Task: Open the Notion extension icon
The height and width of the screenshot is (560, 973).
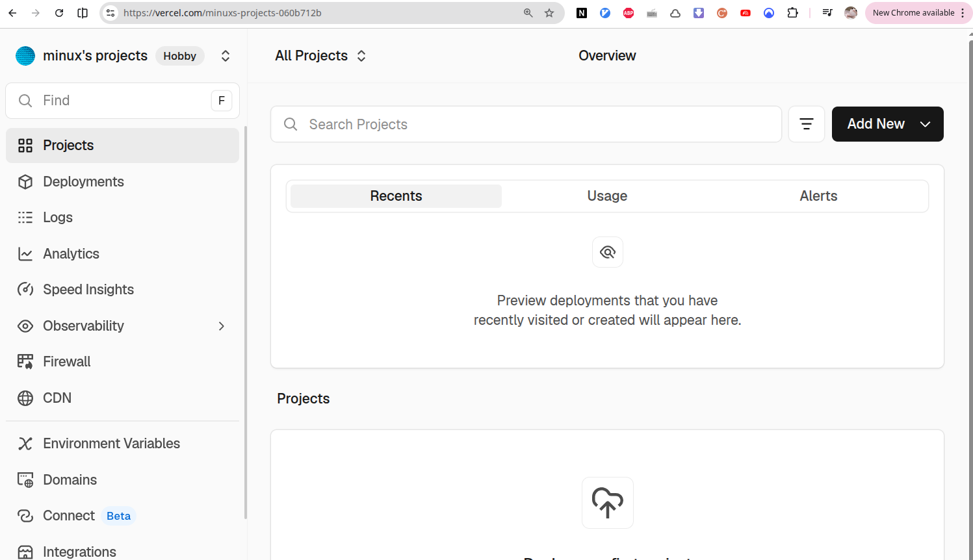Action: tap(582, 13)
